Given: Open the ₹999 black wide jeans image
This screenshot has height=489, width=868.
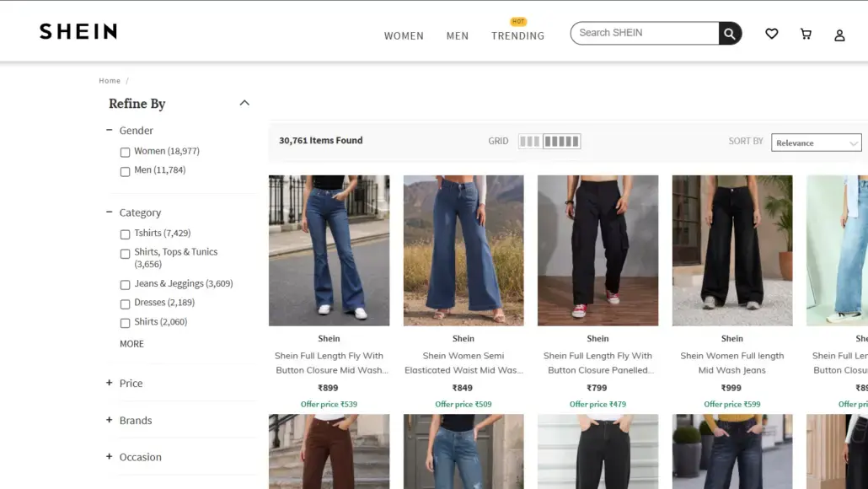Looking at the screenshot, I should (732, 250).
